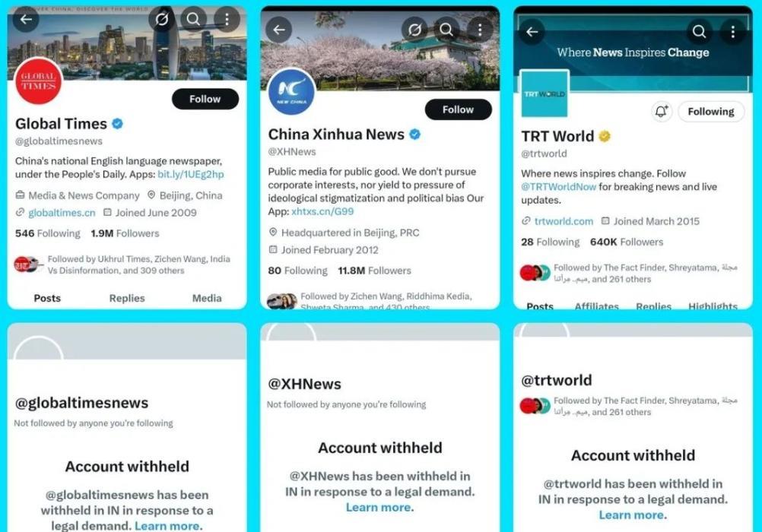762x532 pixels.
Task: Open search on Global Times profile
Action: click(193, 20)
